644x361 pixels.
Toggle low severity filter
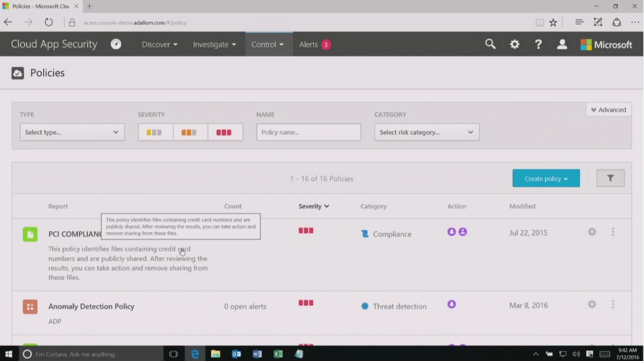[x=155, y=132]
